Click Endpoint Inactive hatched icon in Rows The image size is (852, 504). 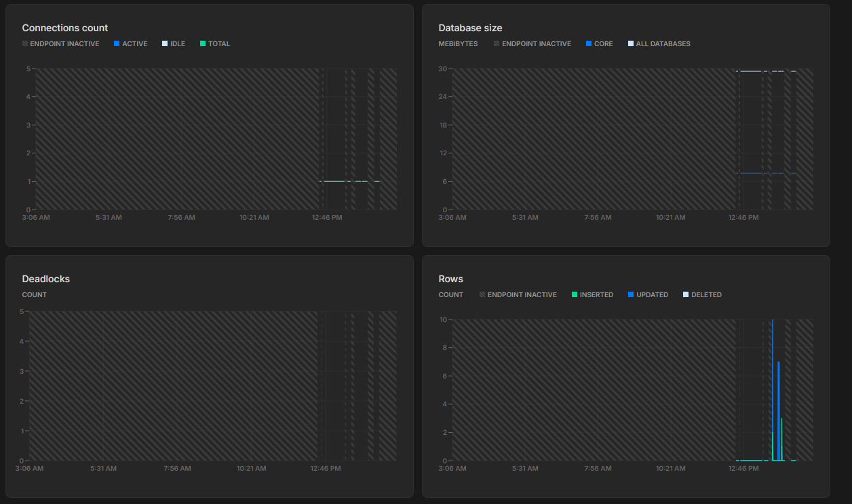[x=482, y=294]
